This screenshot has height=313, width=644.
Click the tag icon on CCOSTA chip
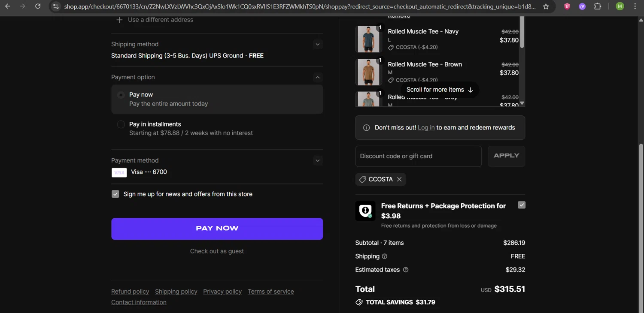(x=363, y=180)
